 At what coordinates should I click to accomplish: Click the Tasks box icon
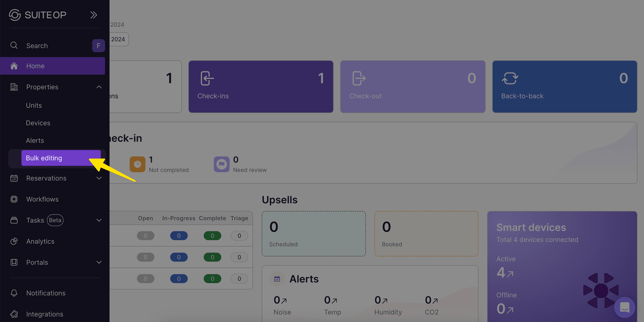click(x=14, y=220)
